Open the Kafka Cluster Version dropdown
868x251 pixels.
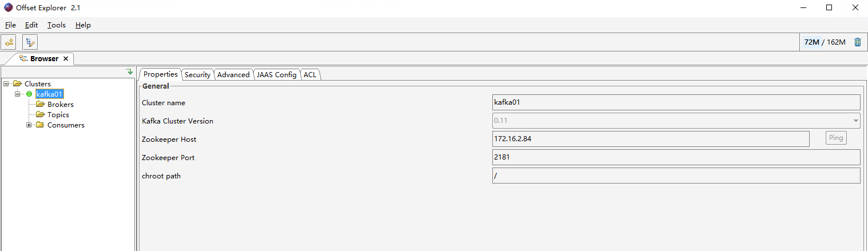[676, 121]
